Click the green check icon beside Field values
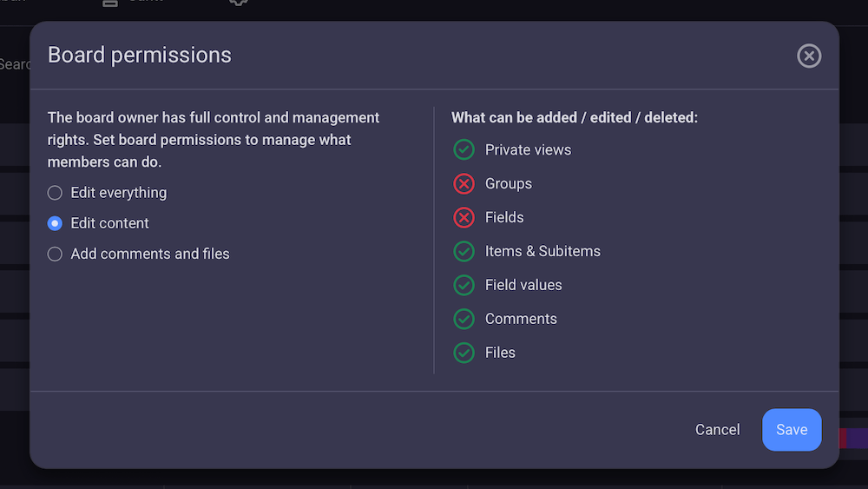 click(464, 286)
